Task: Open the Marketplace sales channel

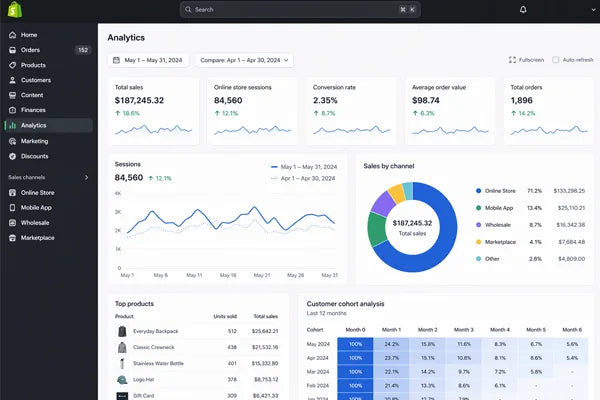Action: click(49, 238)
